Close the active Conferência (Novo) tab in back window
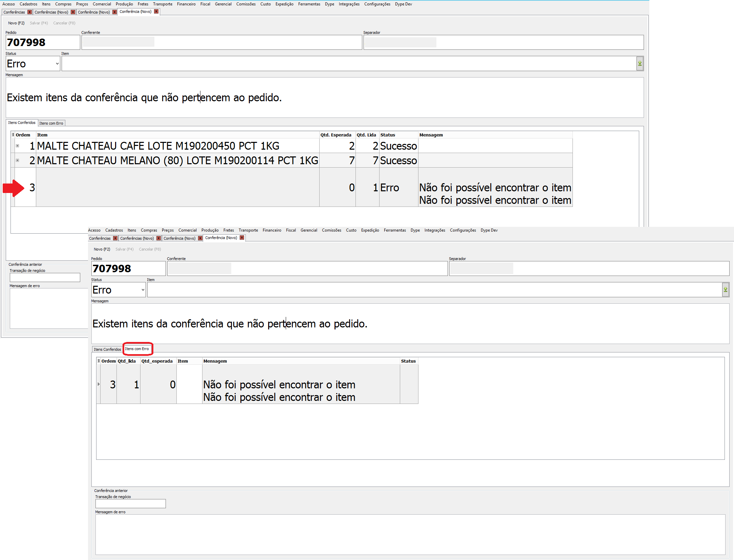The height and width of the screenshot is (560, 734). 156,12
